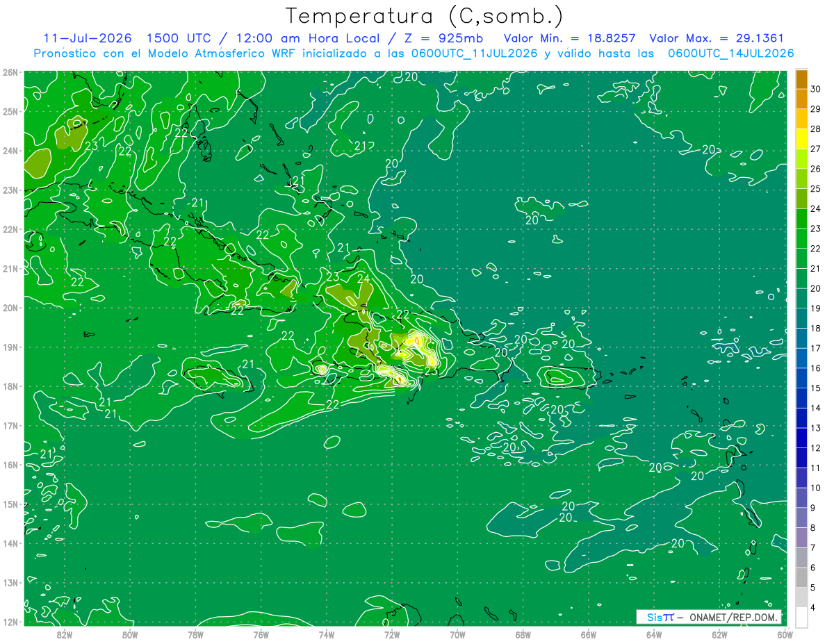Click the legend scale label "11"

tap(815, 468)
